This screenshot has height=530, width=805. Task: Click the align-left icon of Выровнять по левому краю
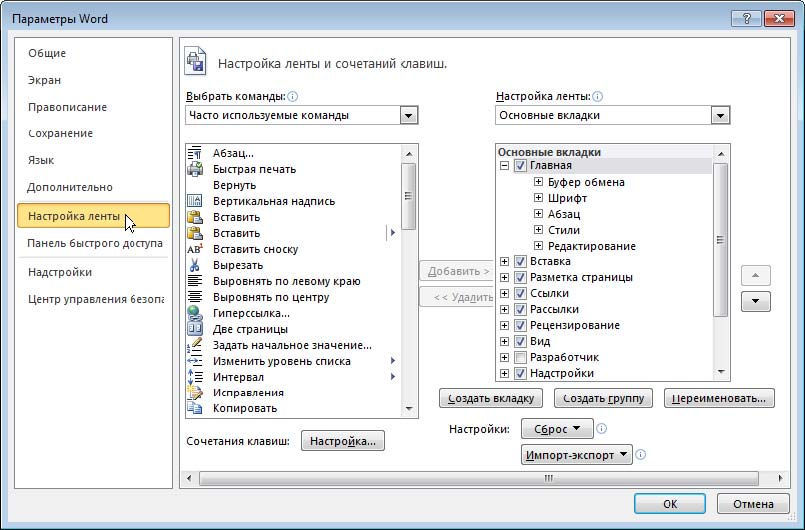coord(195,281)
